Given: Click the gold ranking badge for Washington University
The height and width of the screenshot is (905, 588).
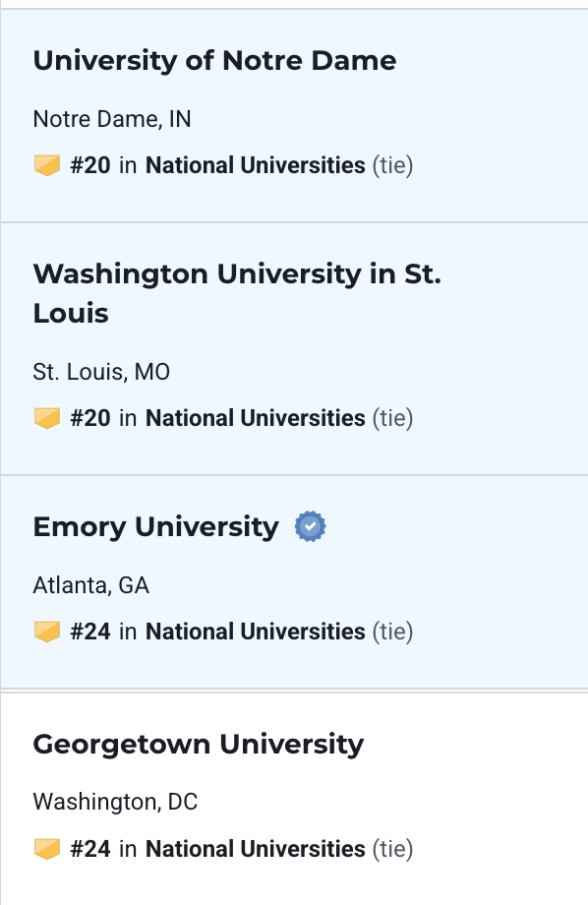Looking at the screenshot, I should (x=47, y=418).
